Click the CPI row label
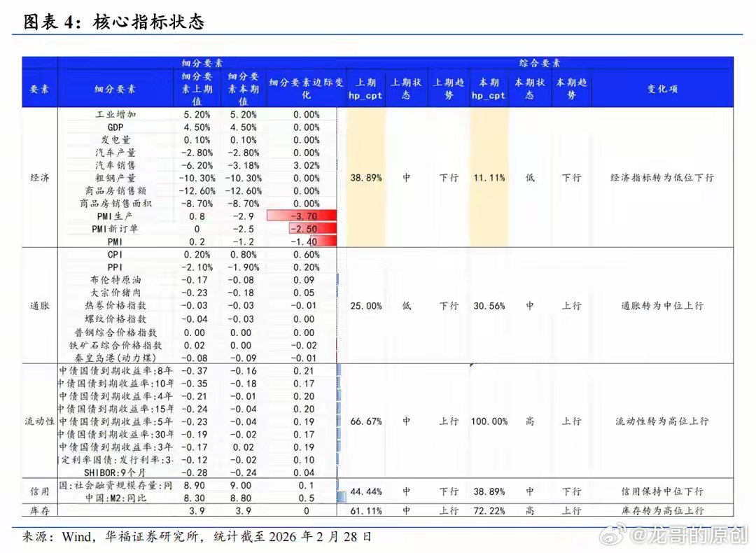The height and width of the screenshot is (553, 756). (x=115, y=255)
